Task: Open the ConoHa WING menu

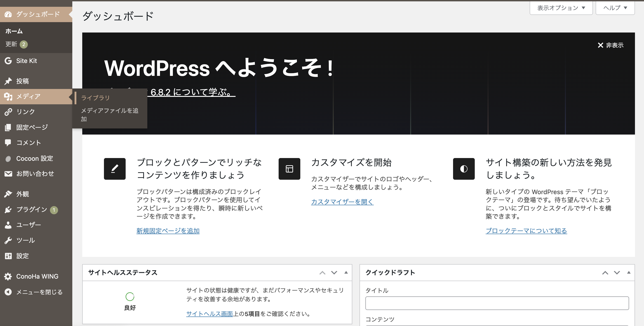Action: pos(36,276)
